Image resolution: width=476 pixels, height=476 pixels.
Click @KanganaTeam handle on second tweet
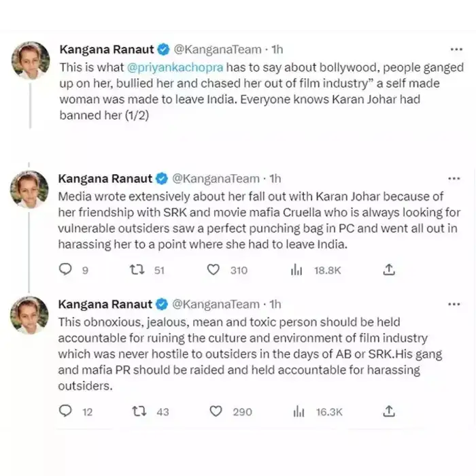216,179
